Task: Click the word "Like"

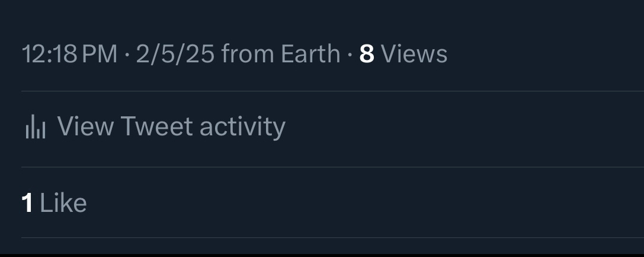Action: point(63,203)
